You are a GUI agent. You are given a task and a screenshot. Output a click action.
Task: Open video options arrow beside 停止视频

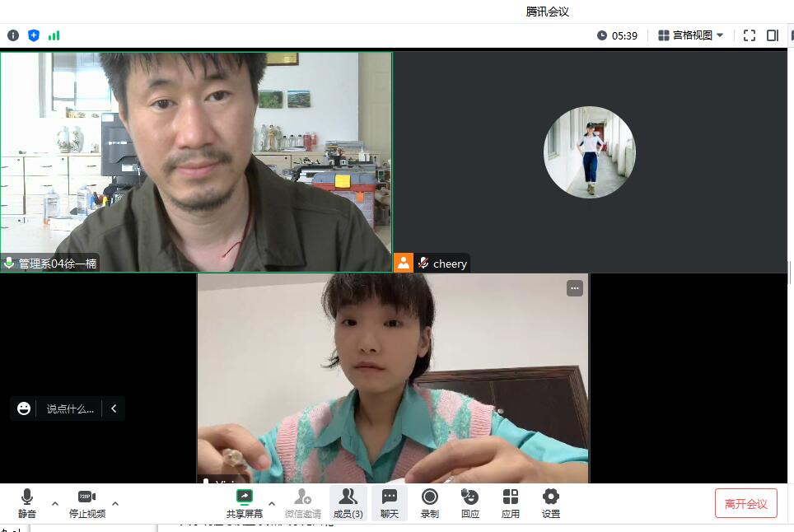click(115, 503)
